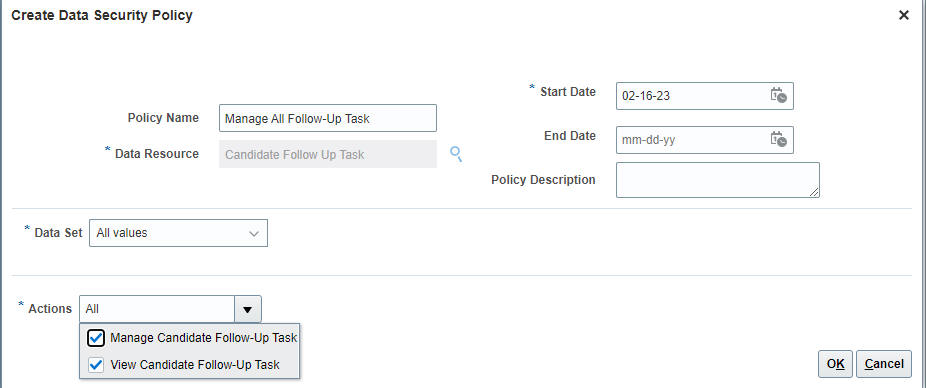926x388 pixels.
Task: Click the Actions field showing All
Action: (157, 309)
